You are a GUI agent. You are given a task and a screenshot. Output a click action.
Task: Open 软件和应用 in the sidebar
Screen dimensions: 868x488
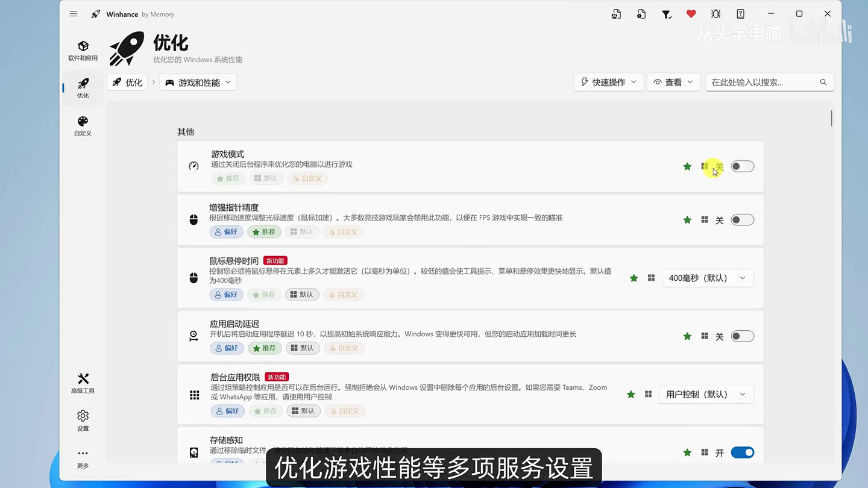(x=83, y=51)
